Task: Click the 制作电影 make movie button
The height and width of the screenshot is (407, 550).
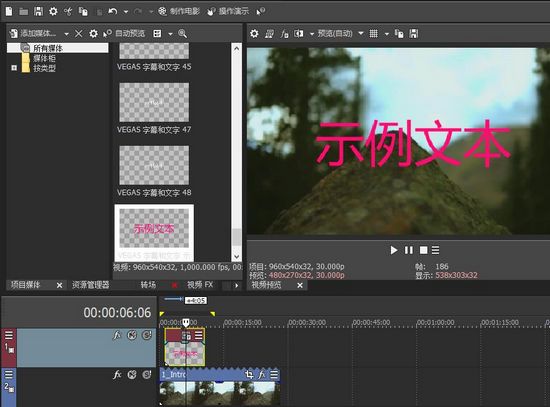Action: coord(179,11)
